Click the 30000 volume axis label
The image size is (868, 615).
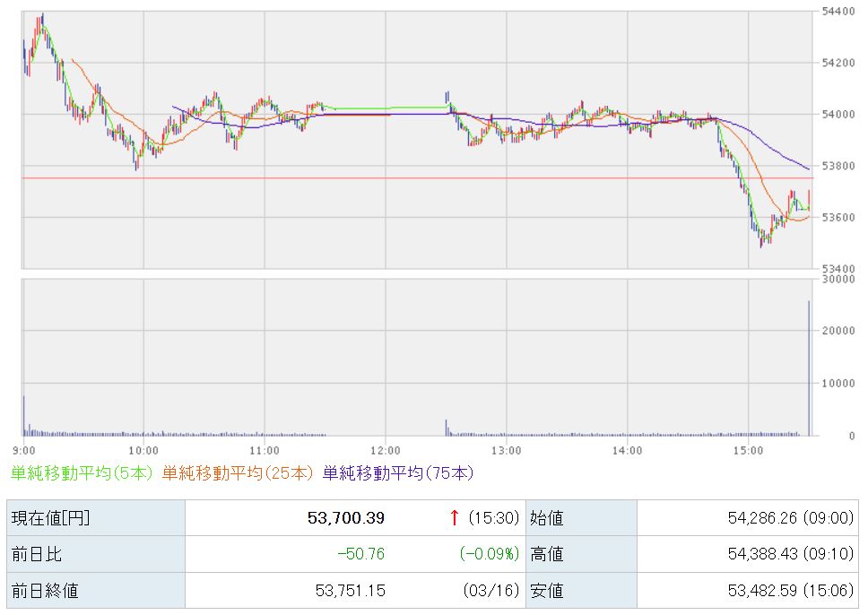(x=837, y=280)
